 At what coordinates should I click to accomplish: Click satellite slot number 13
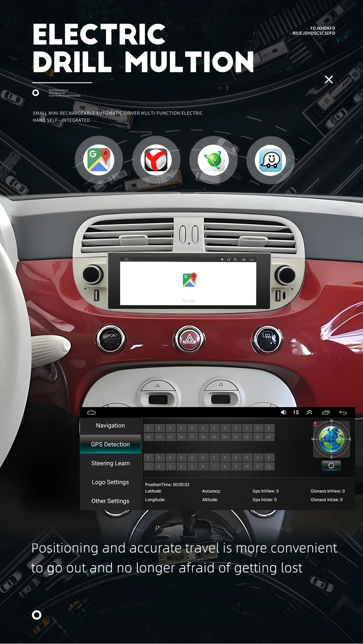click(x=148, y=437)
